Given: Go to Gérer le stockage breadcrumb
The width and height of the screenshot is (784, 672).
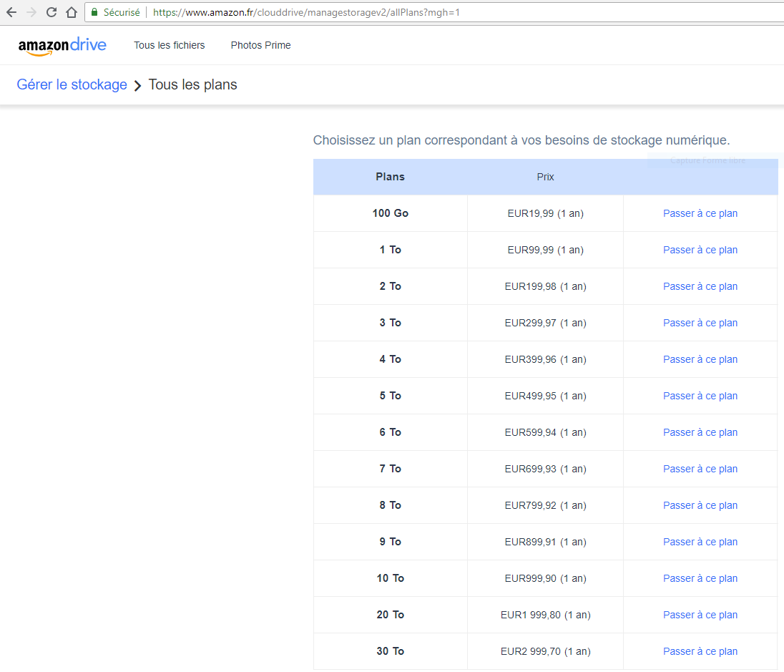Looking at the screenshot, I should [x=72, y=84].
